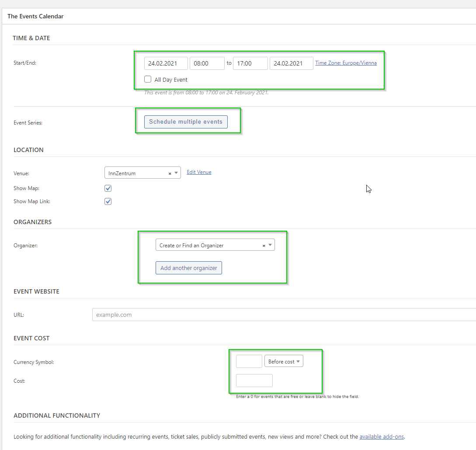
Task: Enable the All Day Event checkbox
Action: 148,80
